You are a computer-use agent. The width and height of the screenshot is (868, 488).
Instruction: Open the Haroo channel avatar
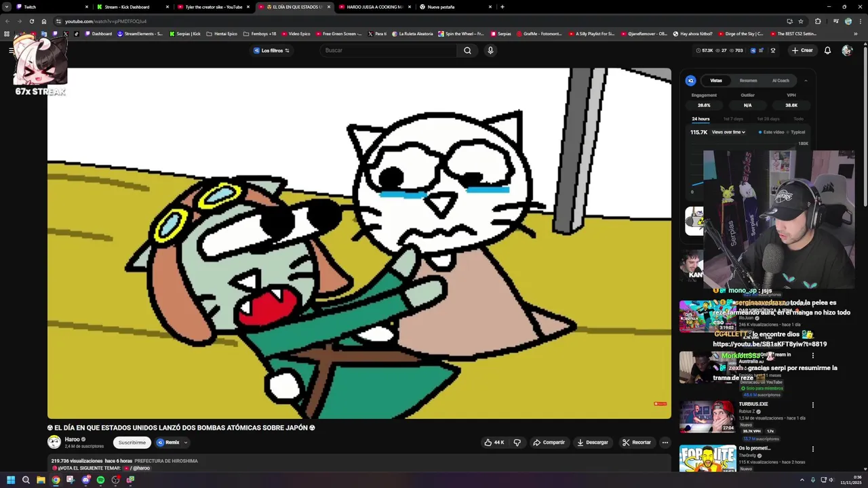tap(54, 442)
